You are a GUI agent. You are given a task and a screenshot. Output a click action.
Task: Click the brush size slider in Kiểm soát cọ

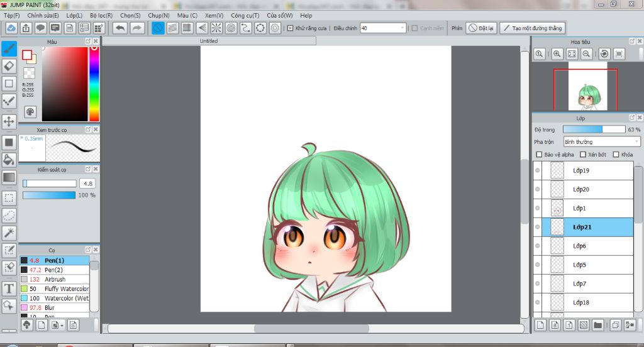50,184
